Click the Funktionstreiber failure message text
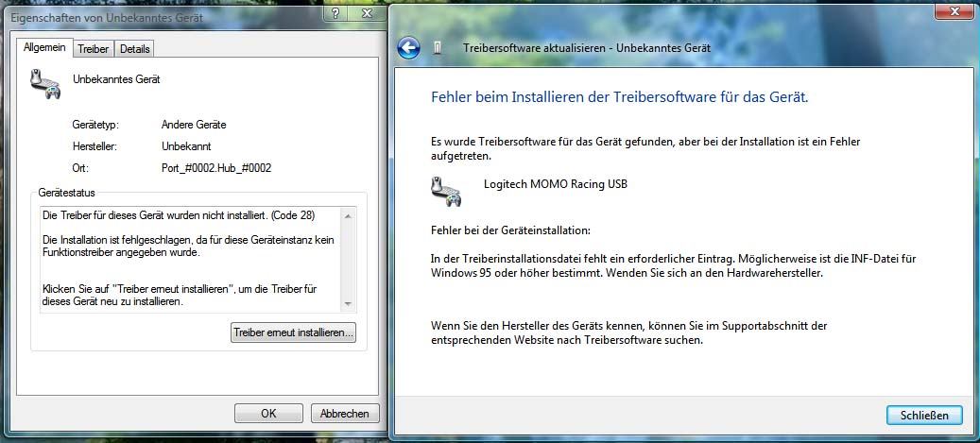This screenshot has width=980, height=443. tap(188, 247)
